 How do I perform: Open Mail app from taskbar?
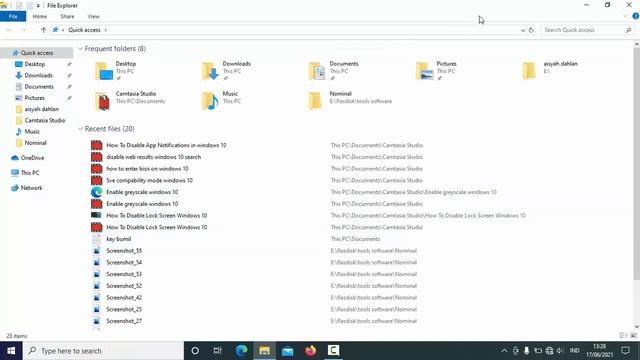(287, 351)
